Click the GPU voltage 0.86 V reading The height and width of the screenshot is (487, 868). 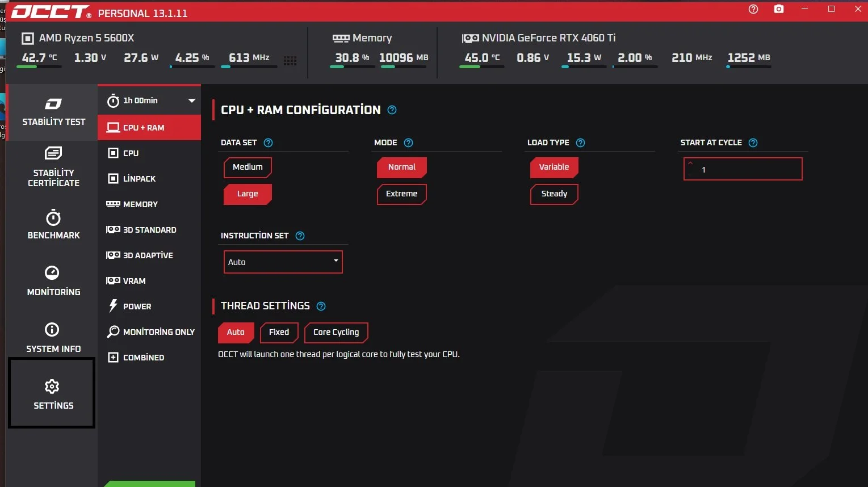point(533,58)
